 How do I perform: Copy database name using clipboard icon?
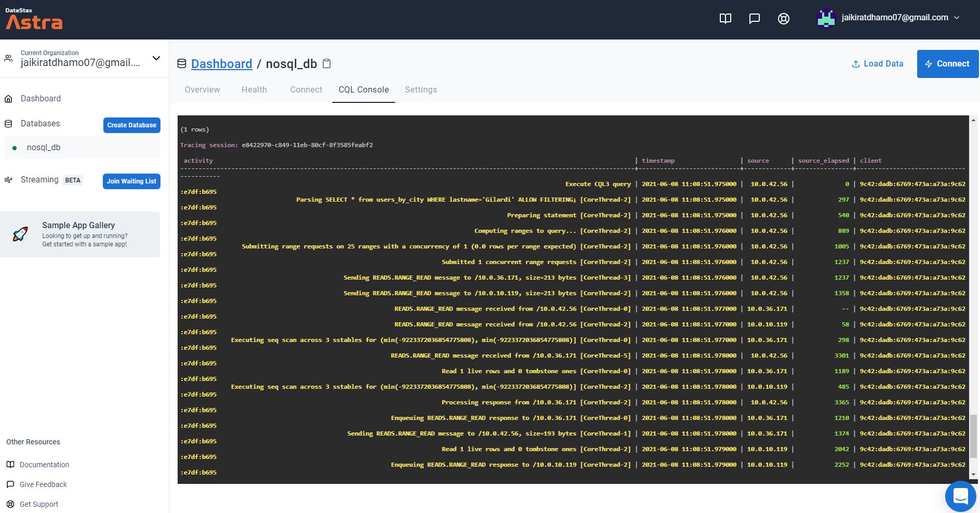pos(326,63)
